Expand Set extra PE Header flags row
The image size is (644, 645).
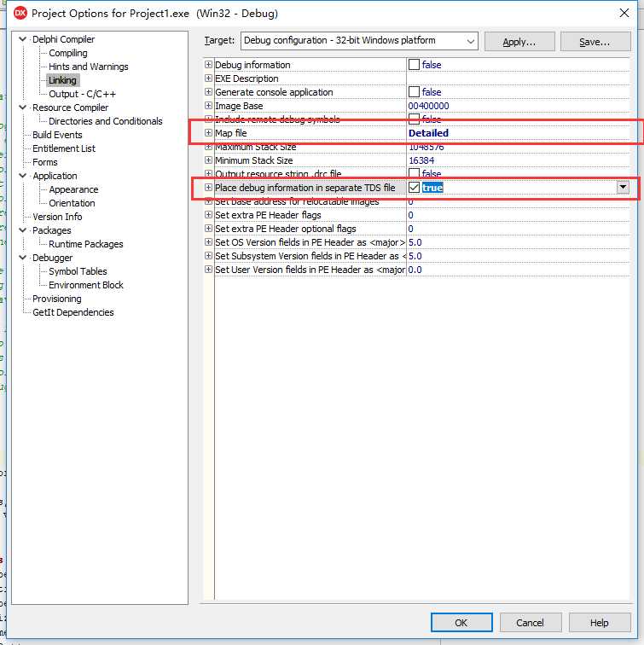click(208, 215)
